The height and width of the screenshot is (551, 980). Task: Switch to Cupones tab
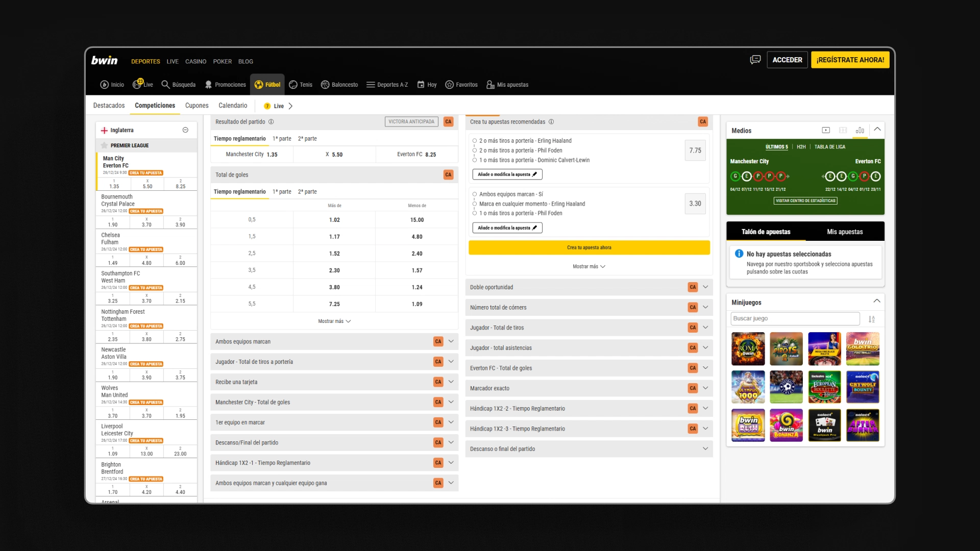197,106
